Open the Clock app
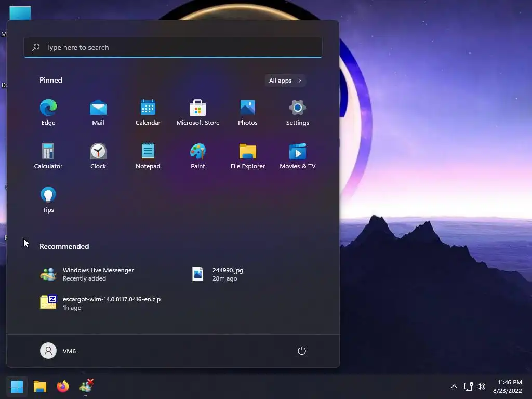This screenshot has width=532, height=399. pos(98,156)
